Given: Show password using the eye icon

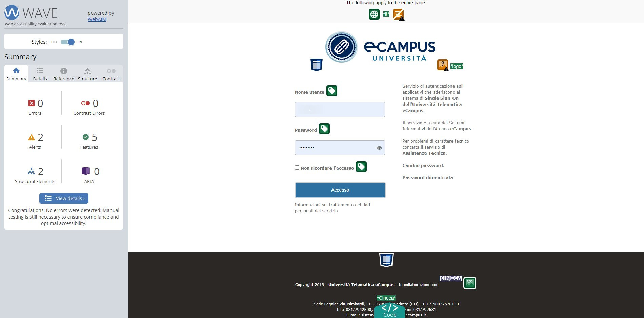Looking at the screenshot, I should click(x=379, y=148).
